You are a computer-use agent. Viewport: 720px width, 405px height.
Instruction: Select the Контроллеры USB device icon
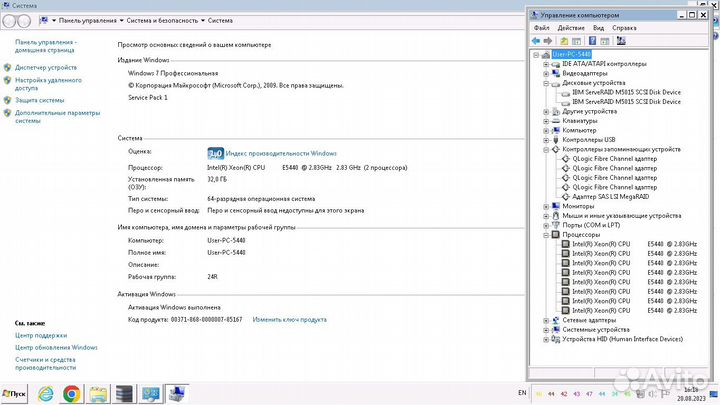coord(556,140)
